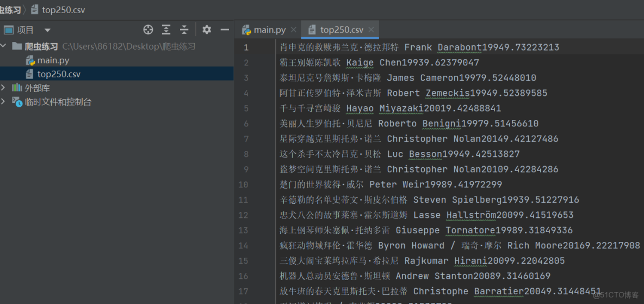Click the CSV file icon of top250.csv in tree
Image resolution: width=644 pixels, height=304 pixels.
click(x=29, y=75)
